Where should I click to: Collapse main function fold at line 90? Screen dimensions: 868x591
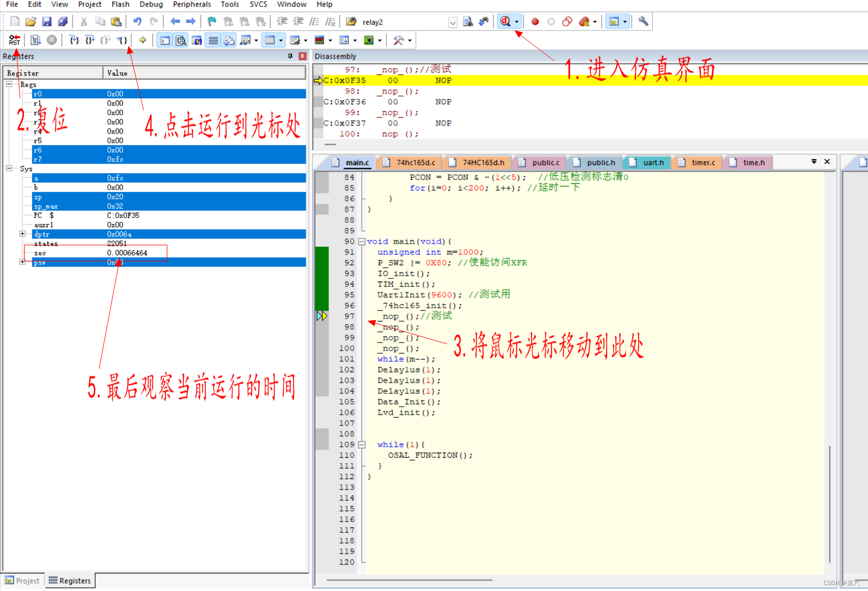362,242
